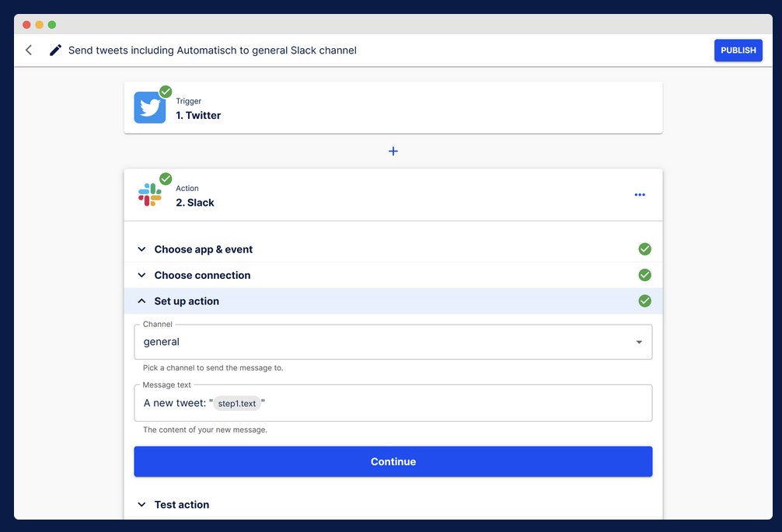Expand the Test action section
Image resolution: width=782 pixels, height=532 pixels.
[393, 505]
